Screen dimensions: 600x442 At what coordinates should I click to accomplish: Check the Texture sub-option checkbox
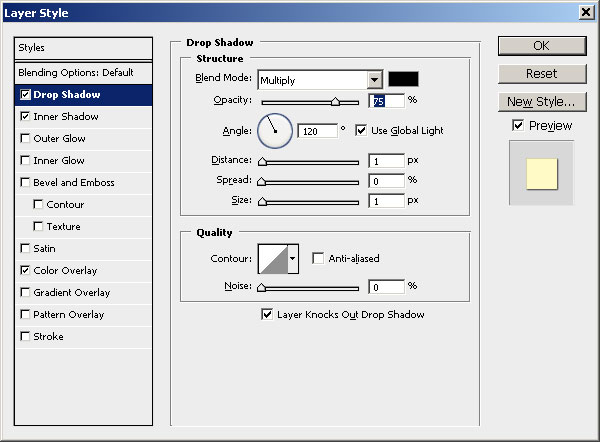pyautogui.click(x=38, y=226)
